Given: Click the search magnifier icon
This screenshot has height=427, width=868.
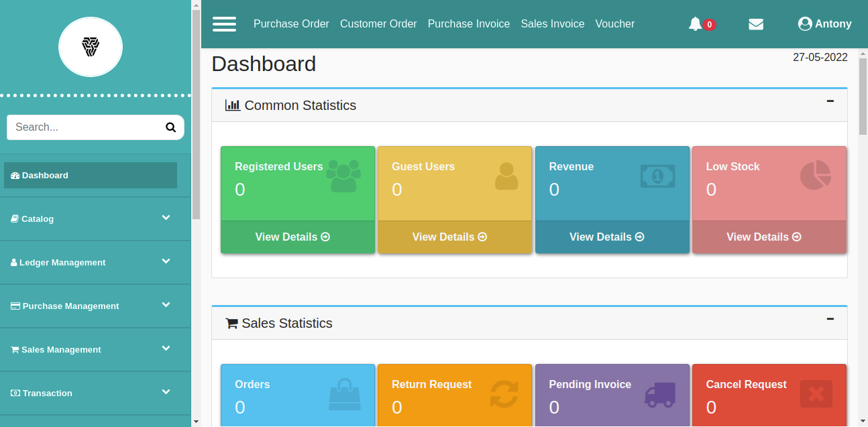Looking at the screenshot, I should point(170,127).
